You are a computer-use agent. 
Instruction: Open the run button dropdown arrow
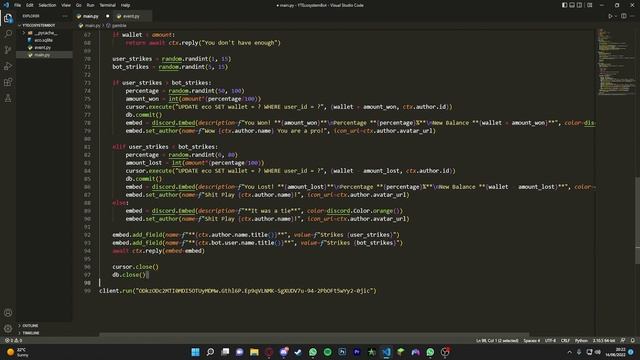[x=616, y=16]
